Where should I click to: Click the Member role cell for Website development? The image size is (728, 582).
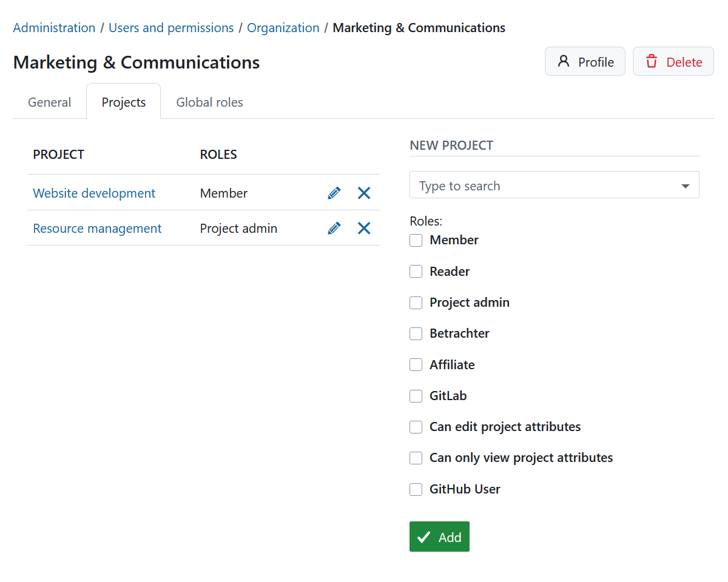pyautogui.click(x=224, y=193)
